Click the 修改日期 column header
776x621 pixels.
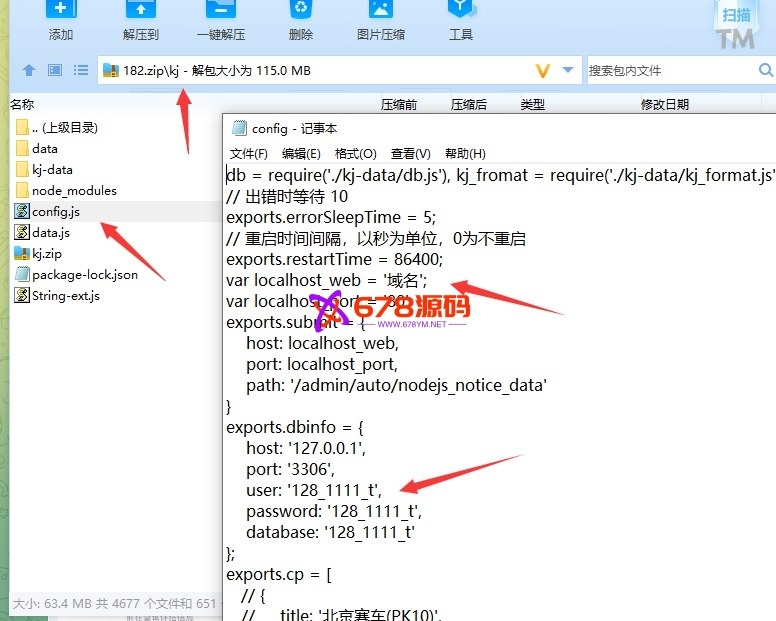click(x=664, y=104)
